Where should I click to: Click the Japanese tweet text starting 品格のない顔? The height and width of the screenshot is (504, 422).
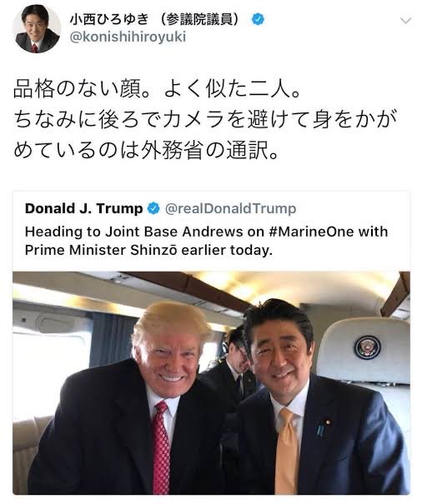(x=206, y=120)
